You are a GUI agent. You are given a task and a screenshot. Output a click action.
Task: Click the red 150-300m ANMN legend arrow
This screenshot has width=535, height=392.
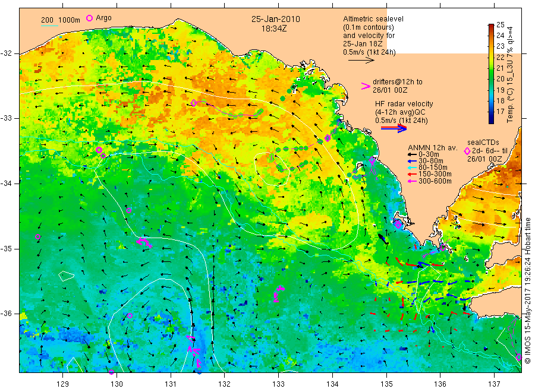(x=412, y=174)
